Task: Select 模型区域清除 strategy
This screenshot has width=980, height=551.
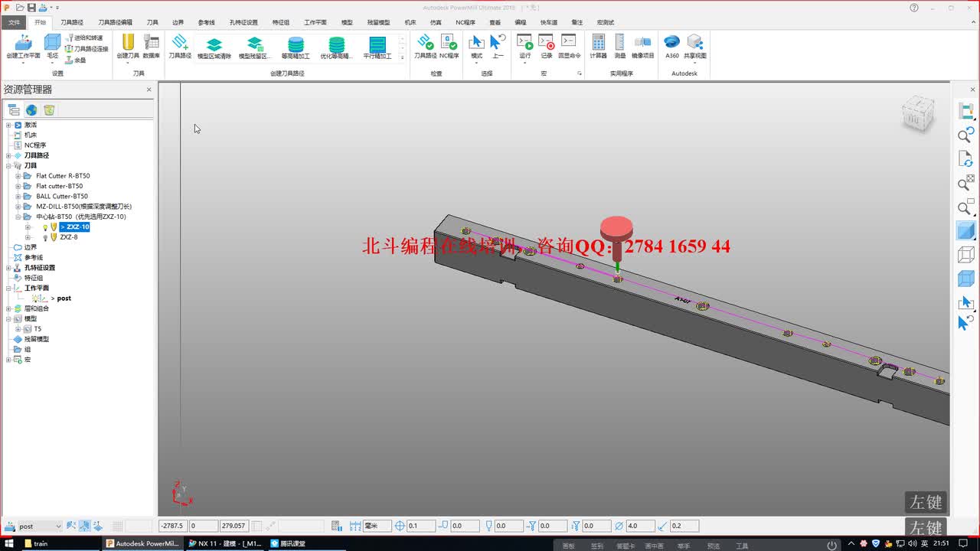Action: click(x=214, y=47)
